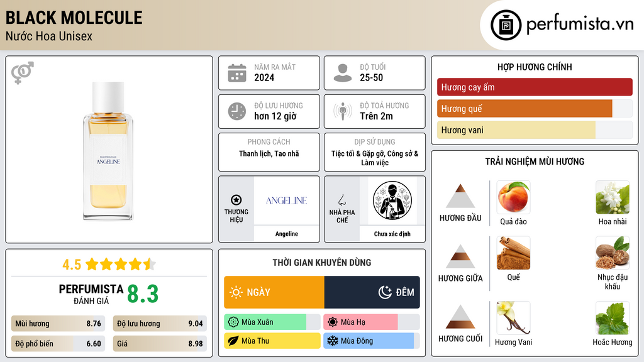Screen dimensions: 644x362
Task: Click the leaf icon for Mùa Thu
Action: click(x=233, y=341)
